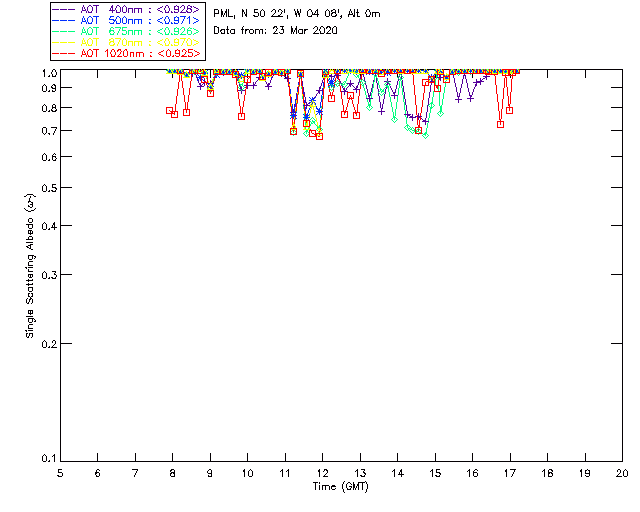Click the x-axis label 10
Screen dimensions: 640x512
[x=247, y=473]
